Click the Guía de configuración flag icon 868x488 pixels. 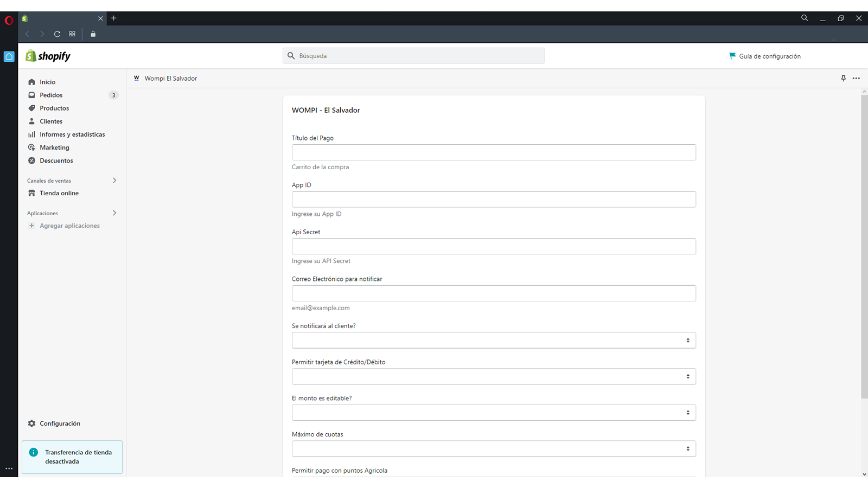click(732, 56)
